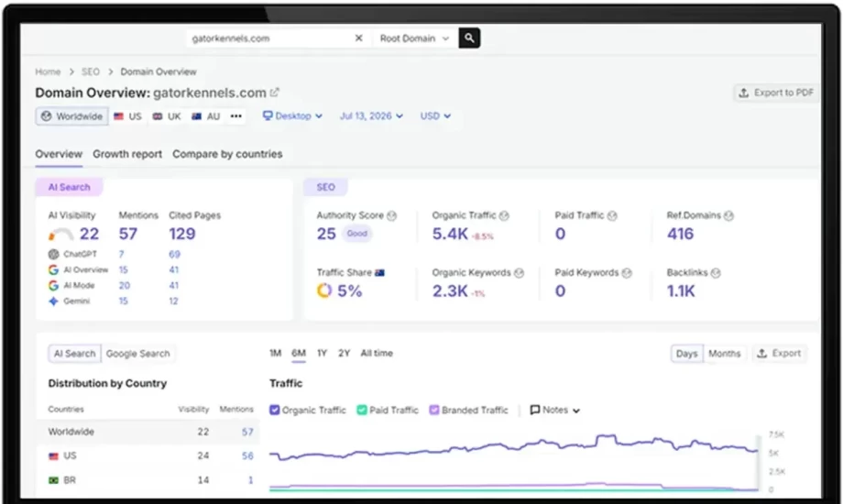Screen dimensions: 843x504
Task: Select Google Search toggle
Action: 137,354
